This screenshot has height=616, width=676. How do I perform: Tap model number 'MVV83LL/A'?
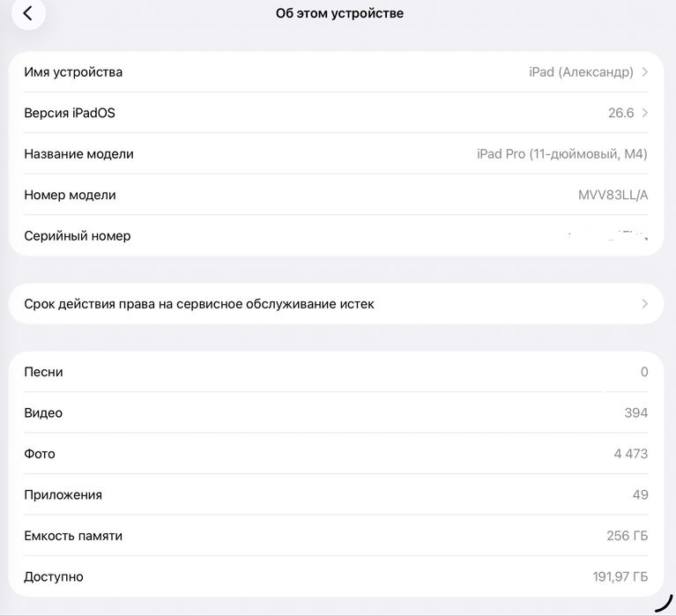tap(613, 195)
